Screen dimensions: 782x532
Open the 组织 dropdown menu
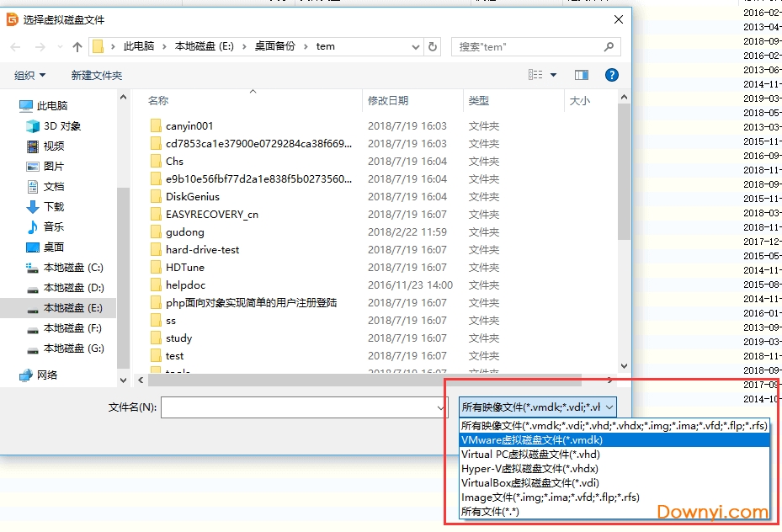click(30, 75)
